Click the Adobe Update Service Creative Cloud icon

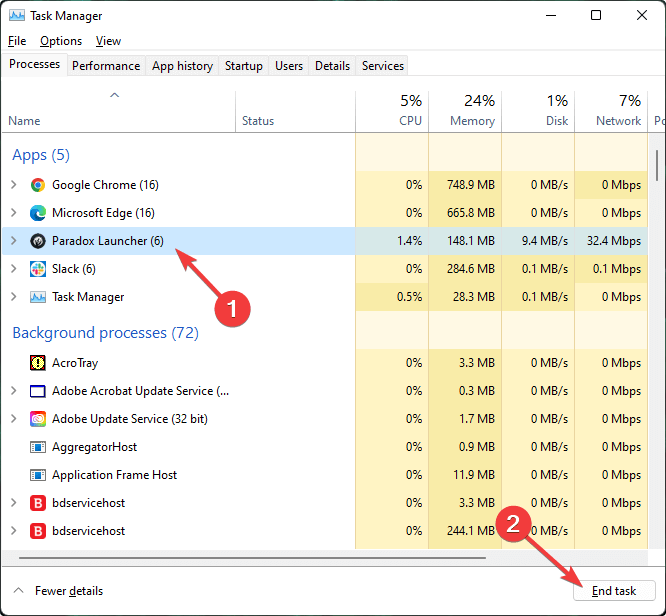pyautogui.click(x=38, y=419)
